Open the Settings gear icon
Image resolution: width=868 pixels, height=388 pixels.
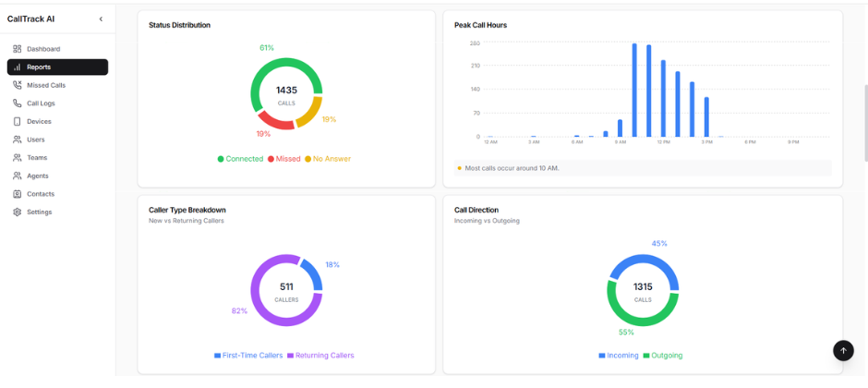coord(18,212)
